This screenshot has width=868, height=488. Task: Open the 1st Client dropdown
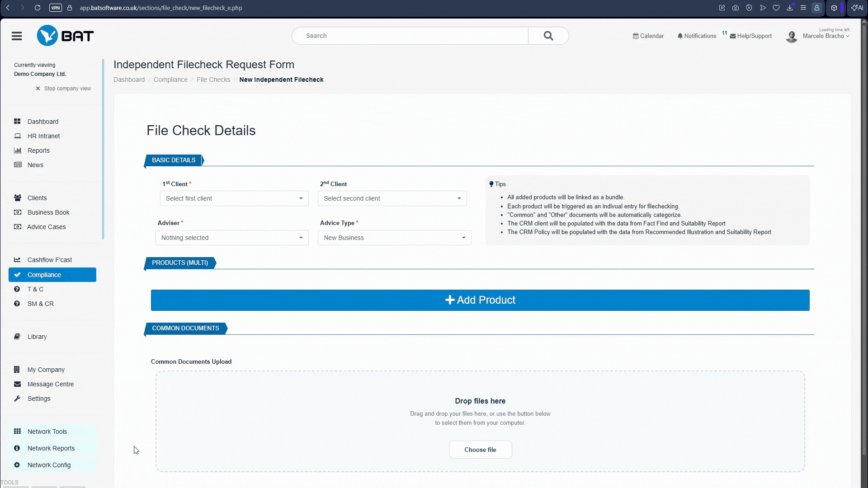[234, 198]
